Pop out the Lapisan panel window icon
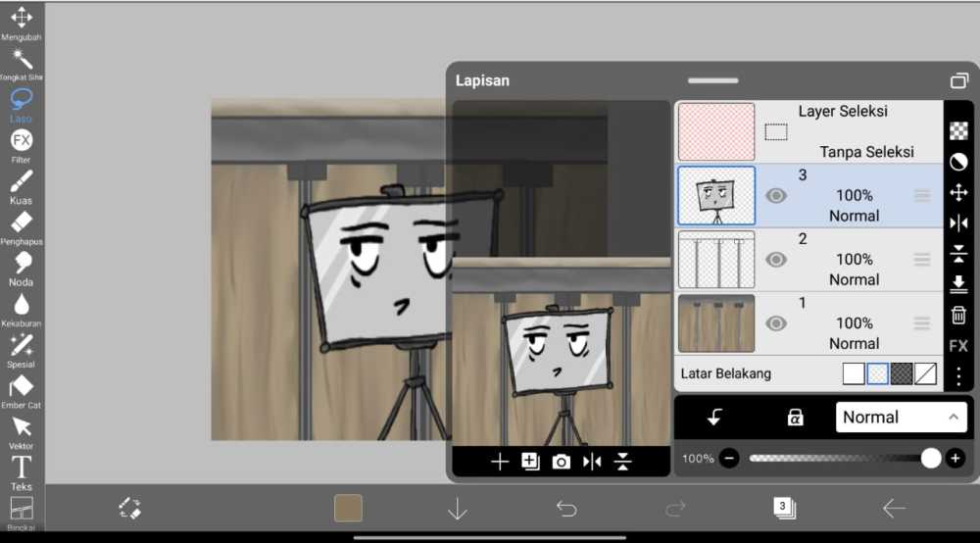 tap(958, 80)
